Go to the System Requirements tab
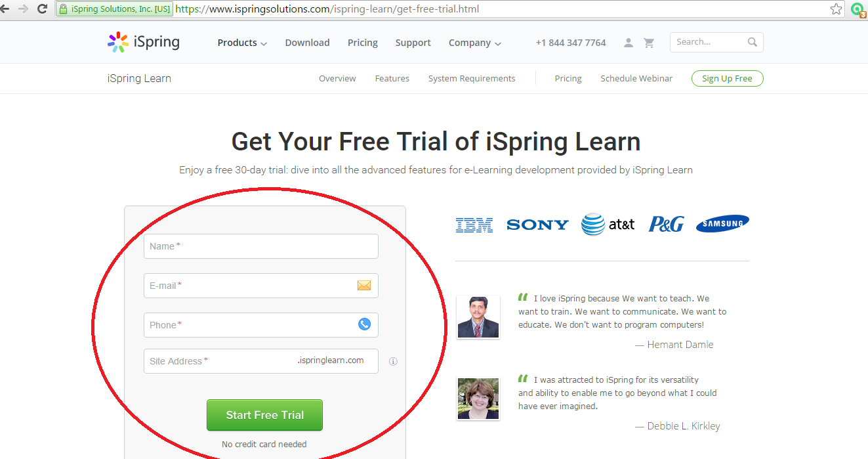 pos(472,78)
